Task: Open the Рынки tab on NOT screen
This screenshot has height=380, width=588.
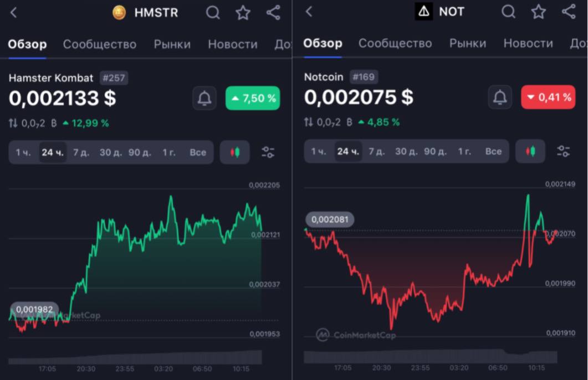Action: (468, 43)
